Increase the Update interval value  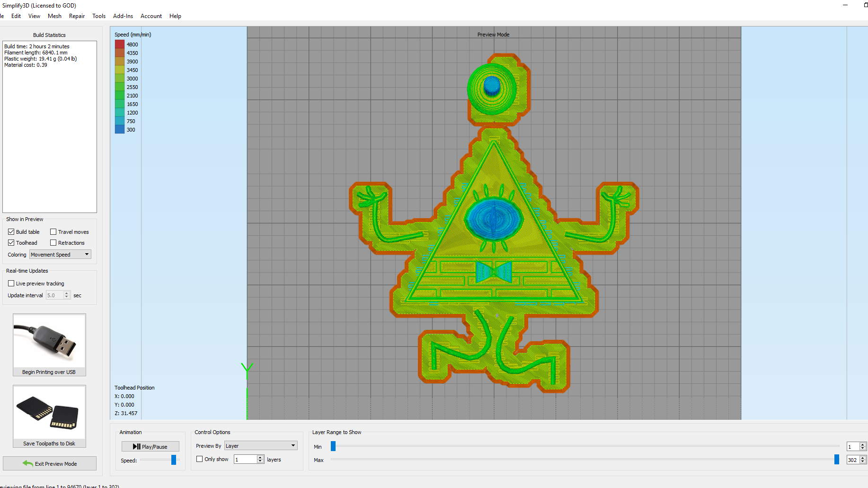67,293
